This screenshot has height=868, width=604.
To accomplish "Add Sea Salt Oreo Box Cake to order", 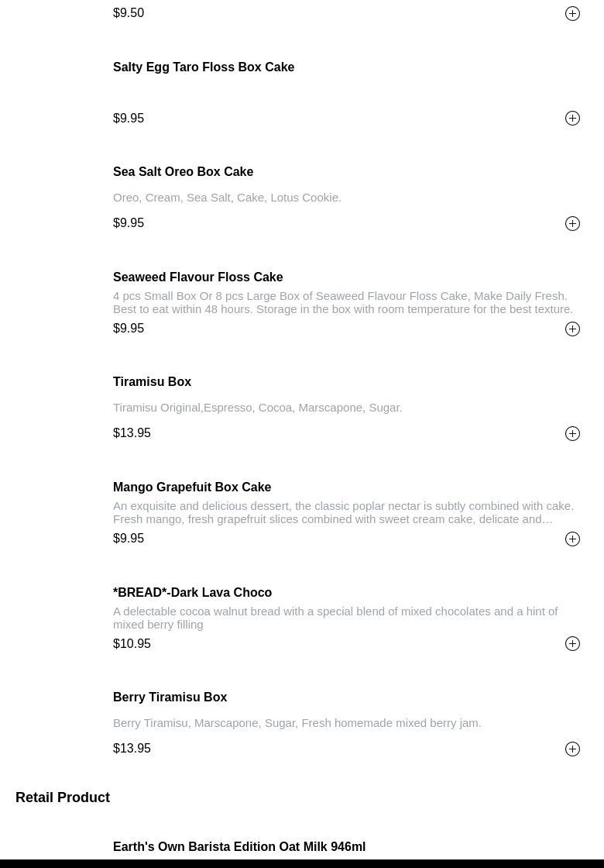I will tap(572, 223).
